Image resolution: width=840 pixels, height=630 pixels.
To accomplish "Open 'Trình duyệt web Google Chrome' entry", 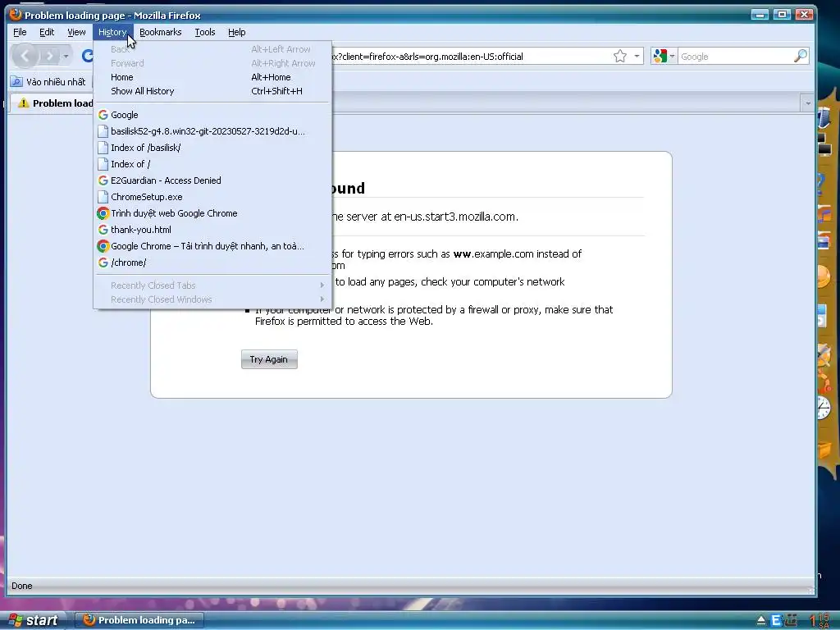I will click(x=212, y=213).
